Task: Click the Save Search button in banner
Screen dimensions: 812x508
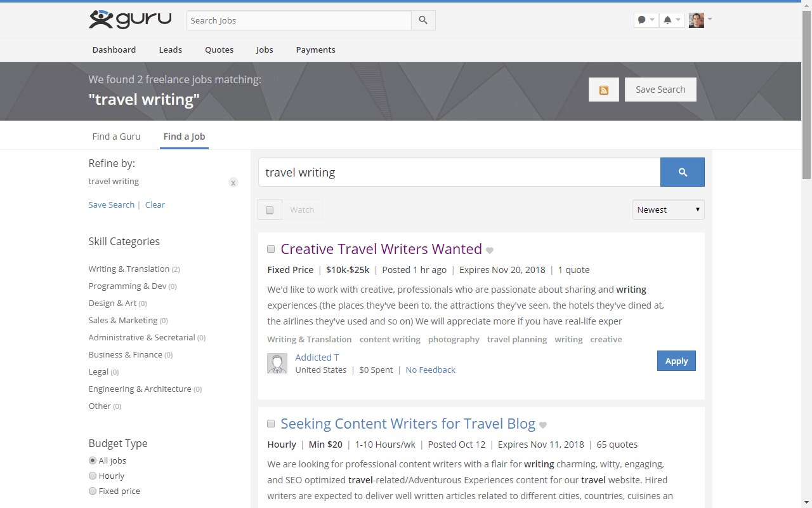Action: coord(660,90)
